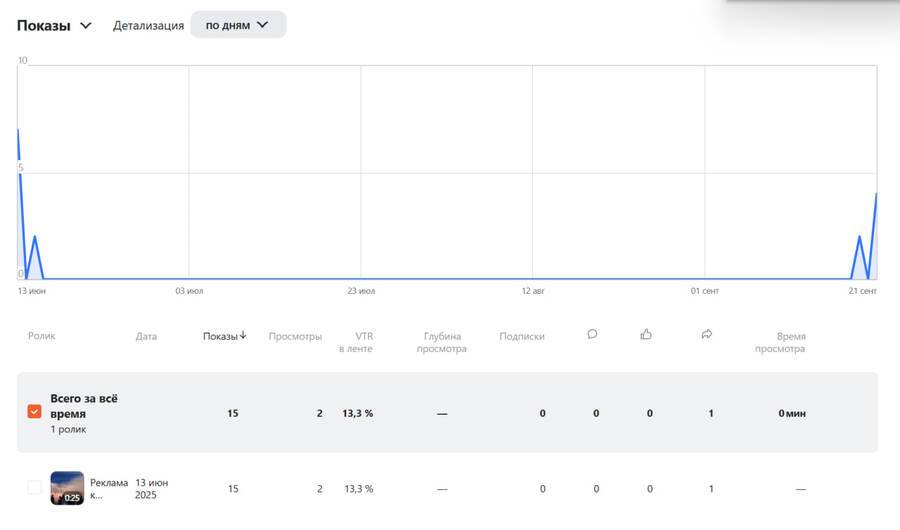Open the Показы metric dropdown

click(x=54, y=25)
